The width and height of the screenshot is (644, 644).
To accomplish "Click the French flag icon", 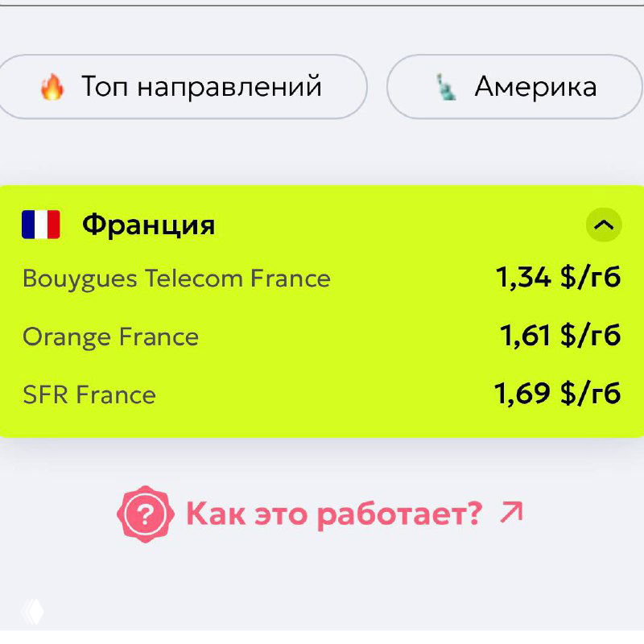I will coord(41,225).
